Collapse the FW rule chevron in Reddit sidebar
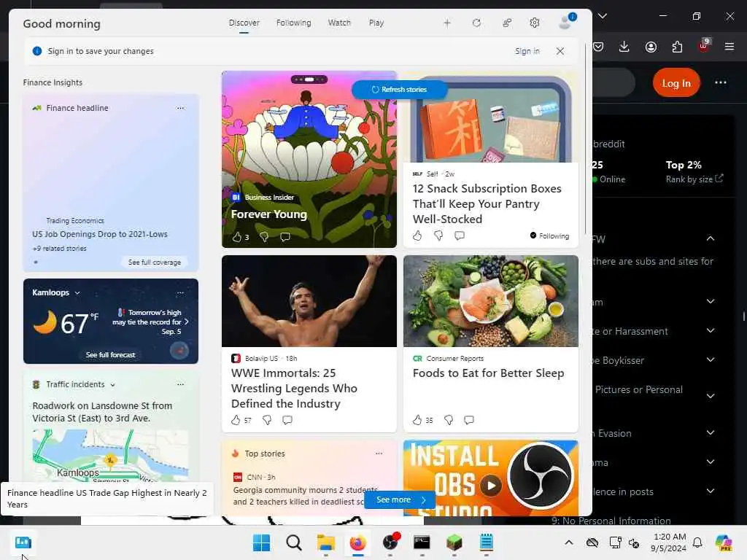747x560 pixels. click(711, 238)
